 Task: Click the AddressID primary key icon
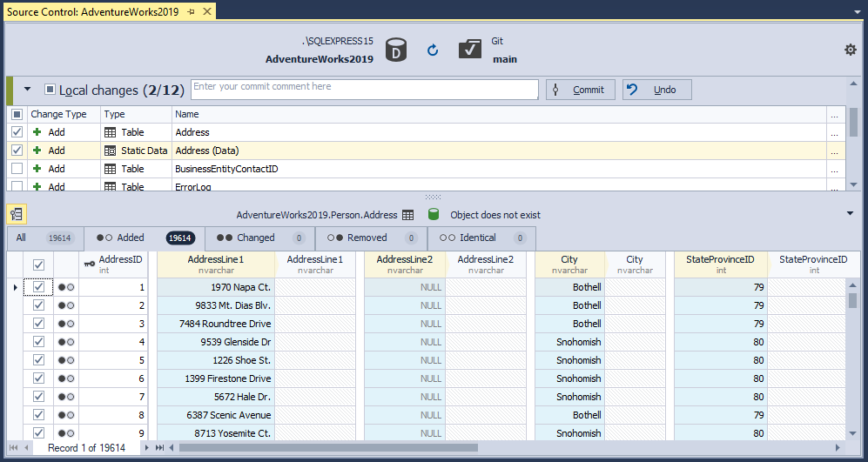(89, 264)
